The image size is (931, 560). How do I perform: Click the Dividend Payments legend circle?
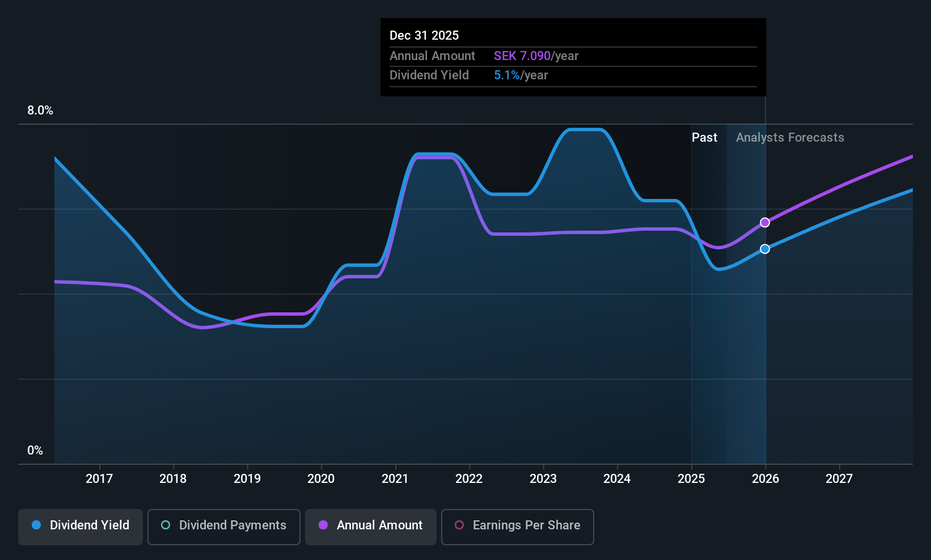pyautogui.click(x=166, y=525)
